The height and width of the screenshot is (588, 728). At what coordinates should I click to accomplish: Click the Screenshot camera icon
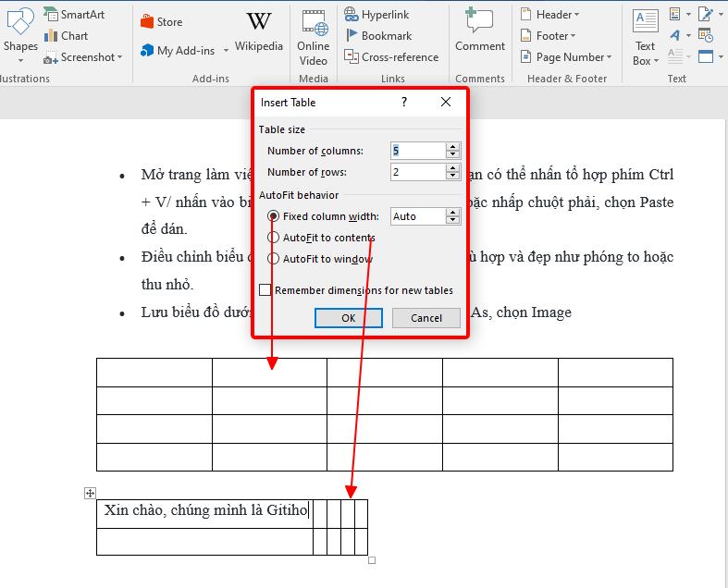50,58
